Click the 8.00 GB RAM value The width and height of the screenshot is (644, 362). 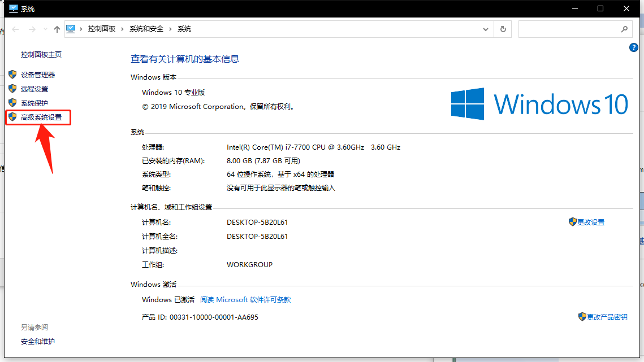263,160
